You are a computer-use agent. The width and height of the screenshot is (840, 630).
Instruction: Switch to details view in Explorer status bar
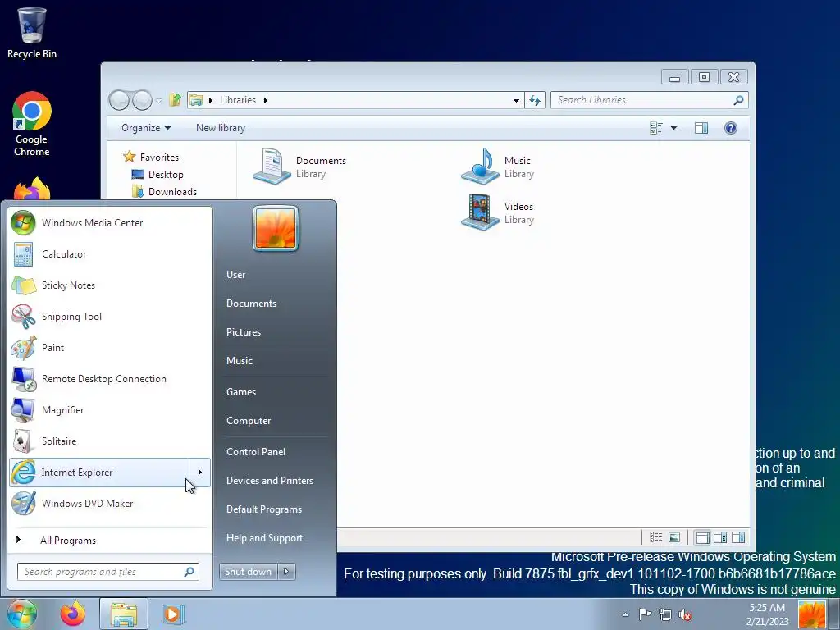[x=656, y=537]
